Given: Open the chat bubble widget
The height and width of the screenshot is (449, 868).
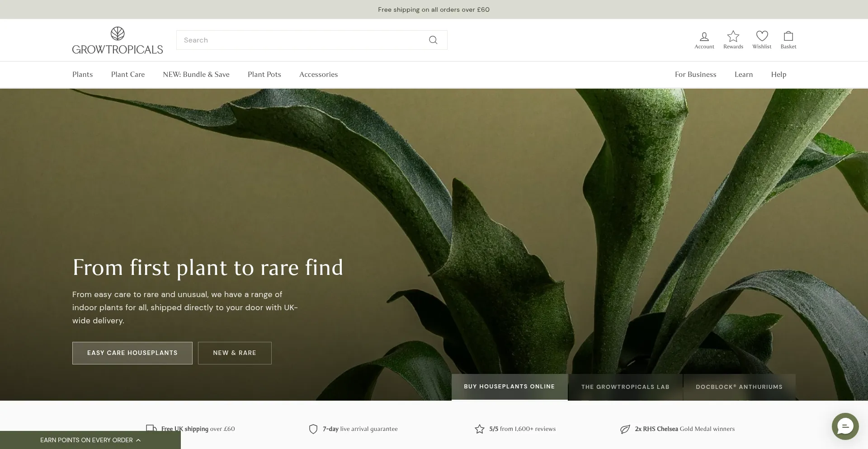Looking at the screenshot, I should (x=845, y=426).
